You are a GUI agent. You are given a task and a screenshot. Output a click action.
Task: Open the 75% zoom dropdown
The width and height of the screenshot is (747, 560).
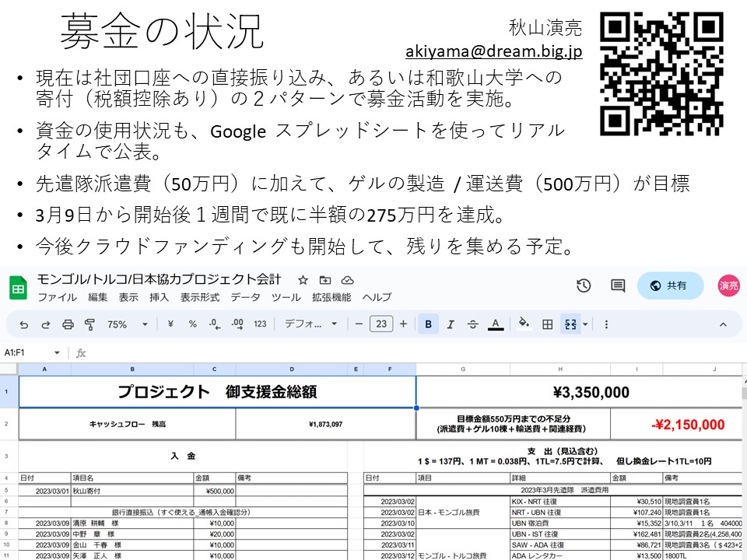(x=128, y=324)
